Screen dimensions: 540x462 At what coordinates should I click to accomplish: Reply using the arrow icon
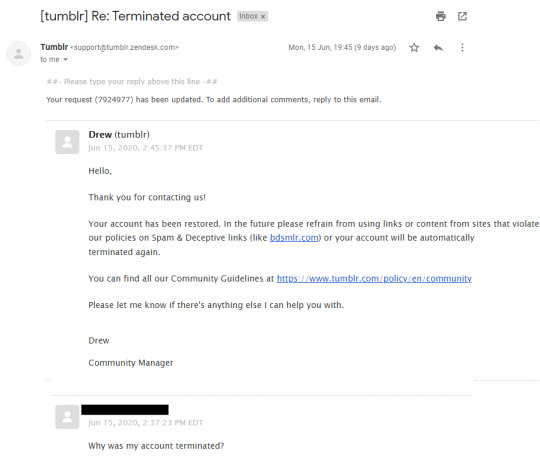(438, 48)
